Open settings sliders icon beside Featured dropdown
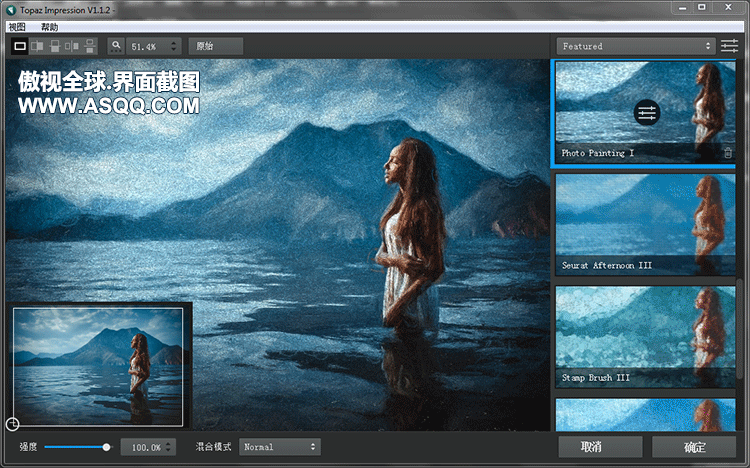Viewport: 750px width, 468px height. pos(729,46)
